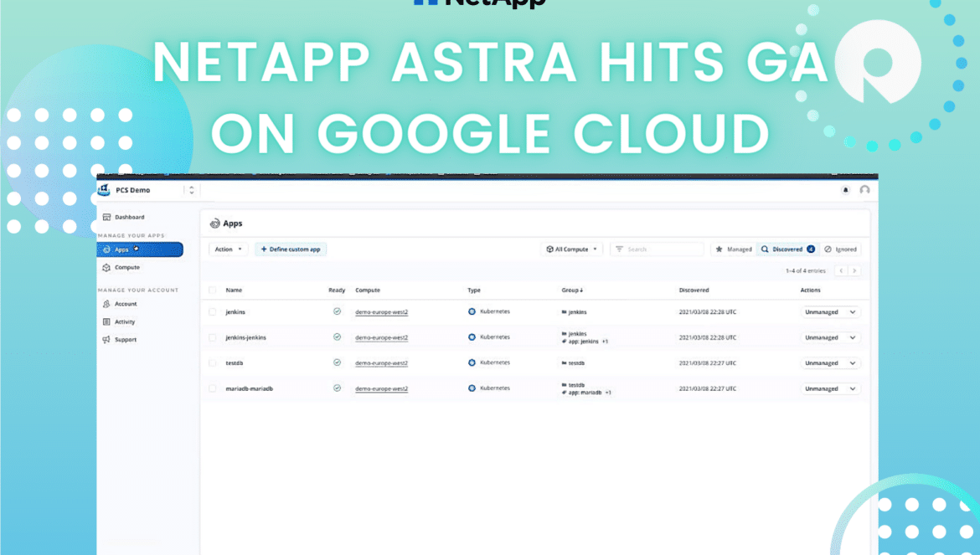Viewport: 980px width, 555px height.
Task: Open the All Compute filter dropdown
Action: click(572, 249)
